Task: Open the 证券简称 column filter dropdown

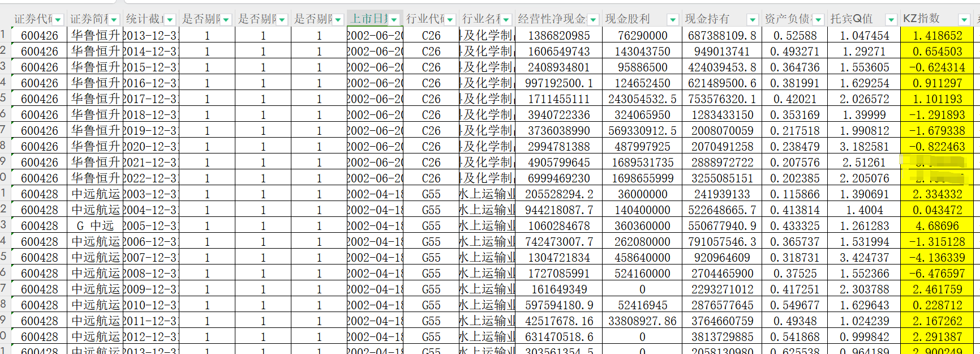Action: coord(114,19)
